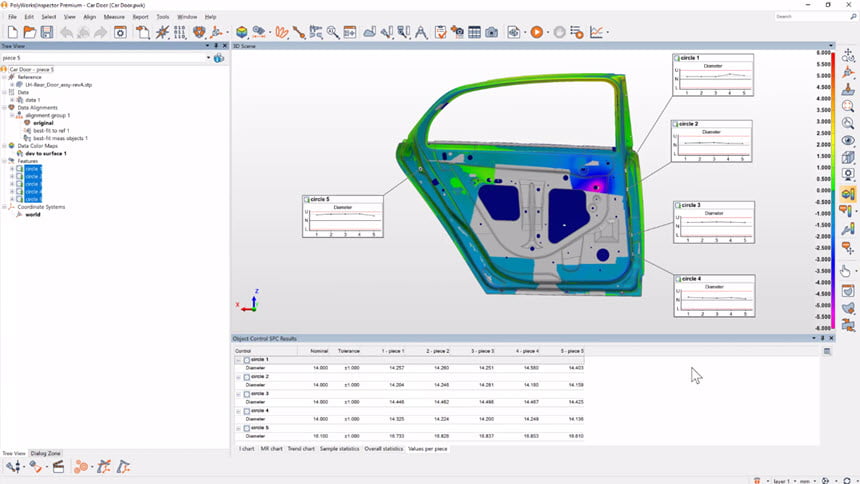Screen dimensions: 860x484
Task: Click the pan arrows icon atop right toolbar
Action: pyautogui.click(x=848, y=55)
